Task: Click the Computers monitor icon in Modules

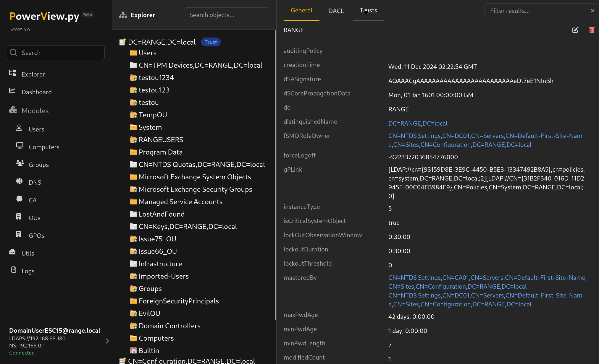Action: point(20,146)
